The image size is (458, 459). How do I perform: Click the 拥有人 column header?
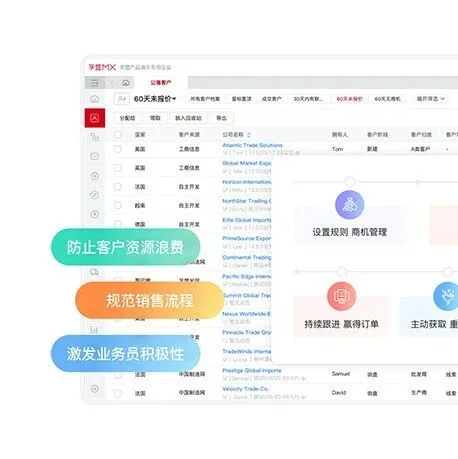click(x=340, y=135)
